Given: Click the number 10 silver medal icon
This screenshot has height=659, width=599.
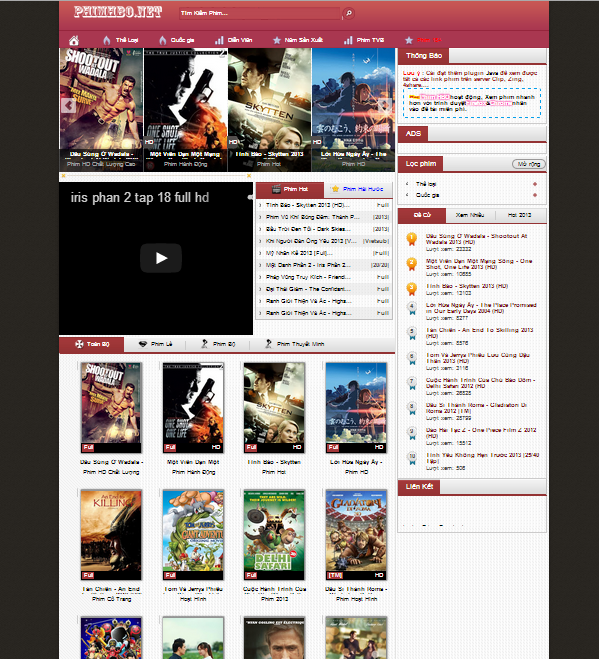Looking at the screenshot, I should (x=412, y=458).
